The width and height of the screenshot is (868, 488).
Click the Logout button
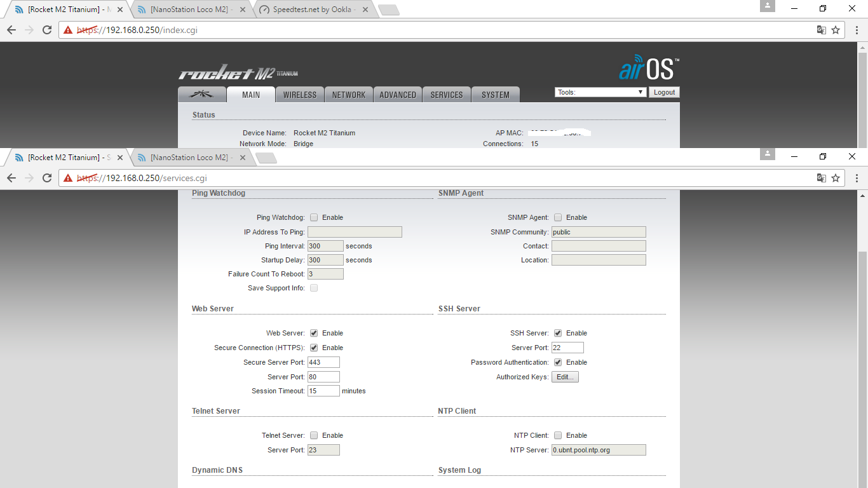point(664,92)
